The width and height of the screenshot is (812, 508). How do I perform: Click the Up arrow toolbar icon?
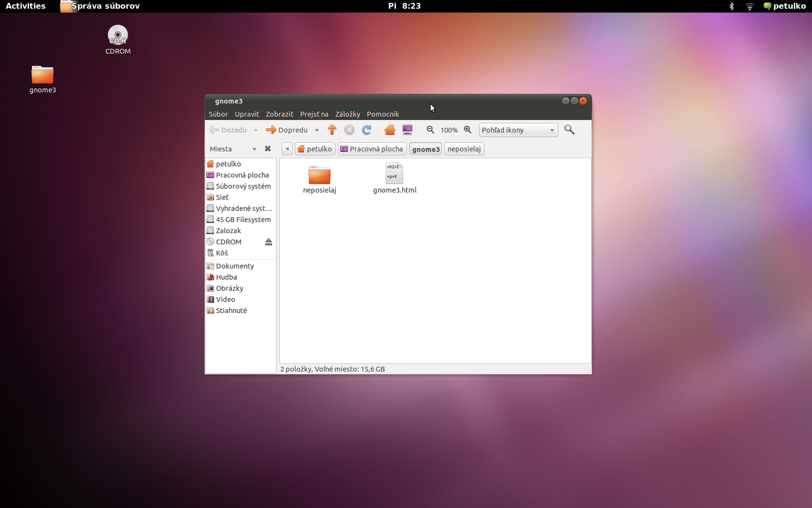point(332,130)
